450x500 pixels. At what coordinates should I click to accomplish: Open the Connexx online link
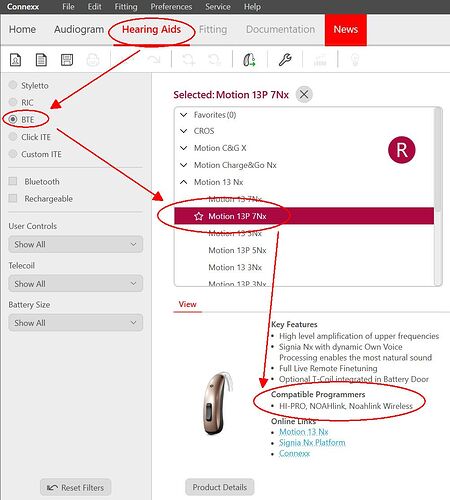point(294,453)
